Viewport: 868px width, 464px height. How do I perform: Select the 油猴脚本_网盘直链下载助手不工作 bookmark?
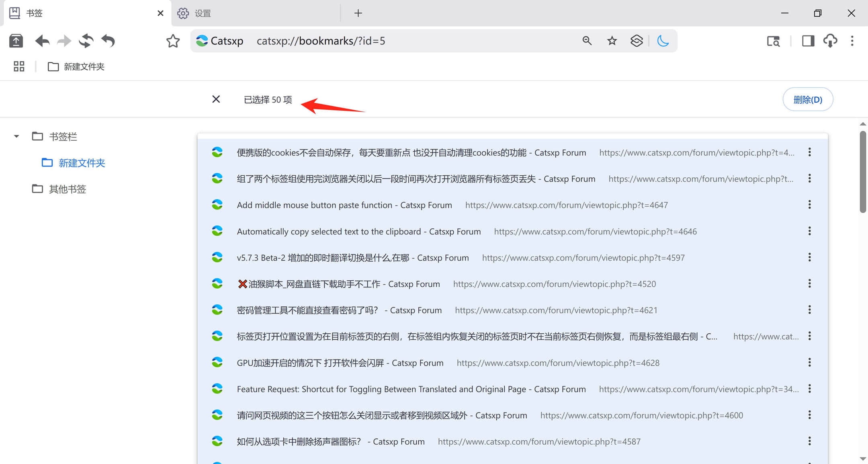tap(338, 284)
